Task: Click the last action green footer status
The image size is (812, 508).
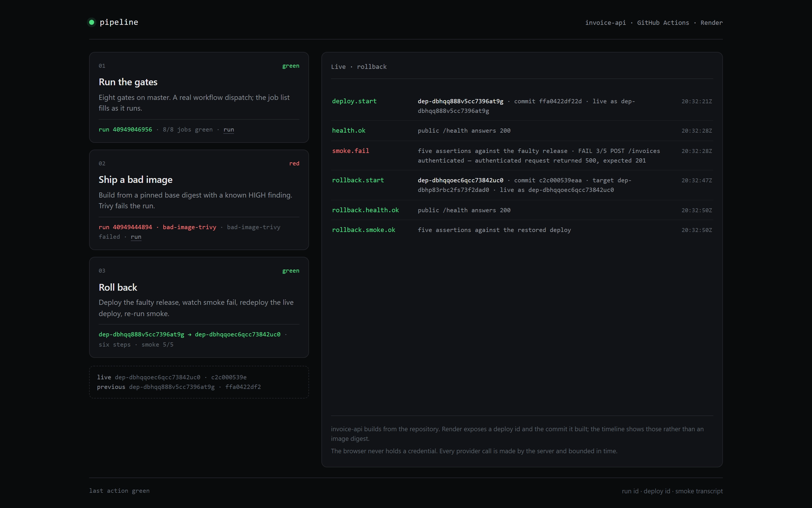Action: coord(119,491)
